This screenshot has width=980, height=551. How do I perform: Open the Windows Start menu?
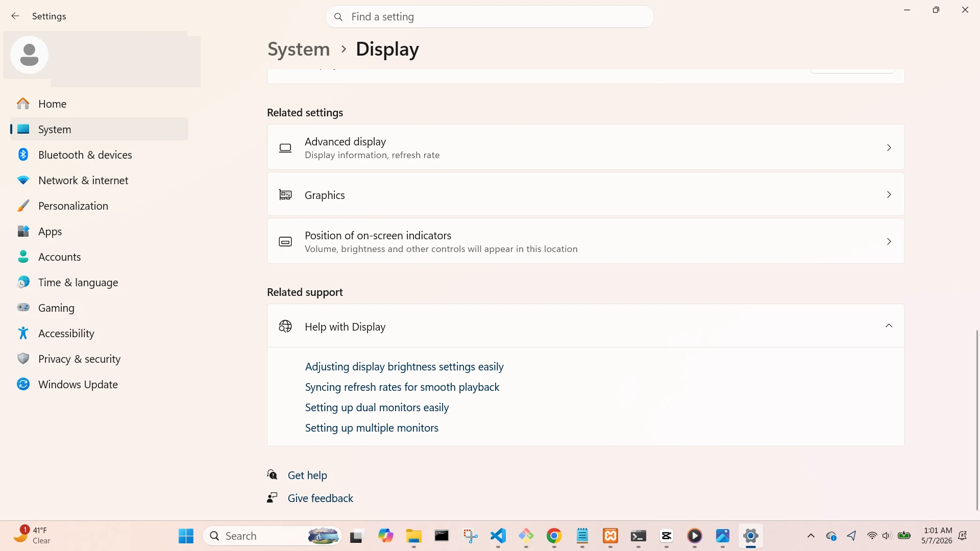pos(186,536)
